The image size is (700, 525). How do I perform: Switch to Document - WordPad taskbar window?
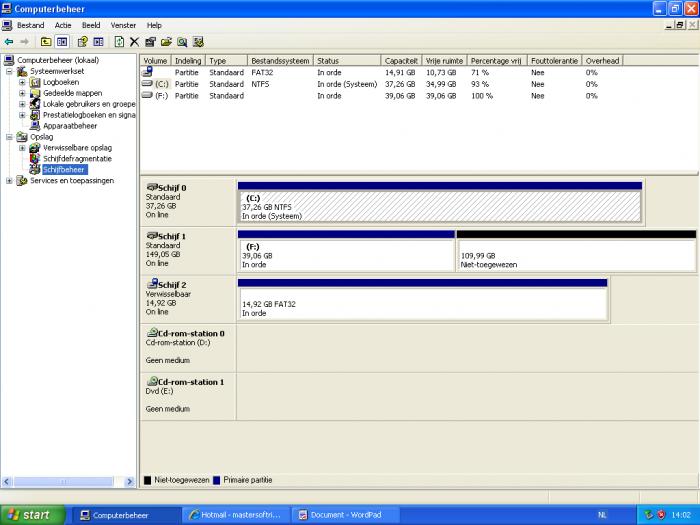coord(345,515)
